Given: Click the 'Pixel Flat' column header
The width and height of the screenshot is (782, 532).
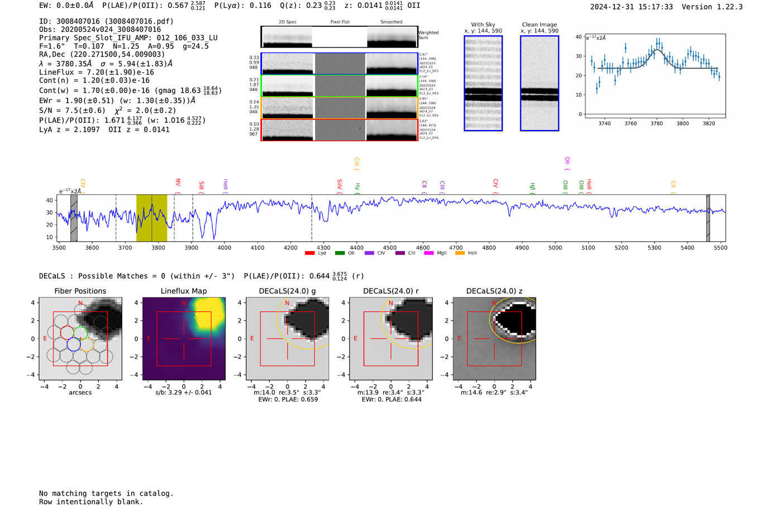Looking at the screenshot, I should 340,22.
